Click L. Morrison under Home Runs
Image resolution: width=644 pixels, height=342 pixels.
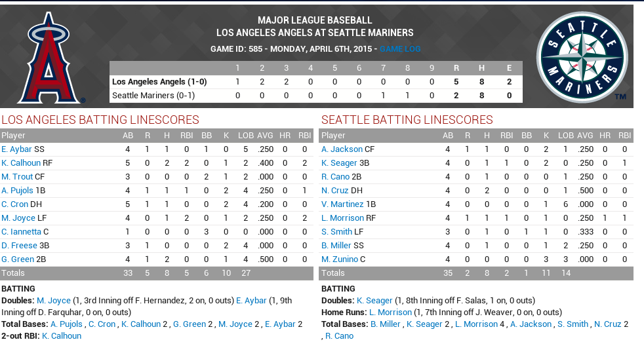pos(390,313)
